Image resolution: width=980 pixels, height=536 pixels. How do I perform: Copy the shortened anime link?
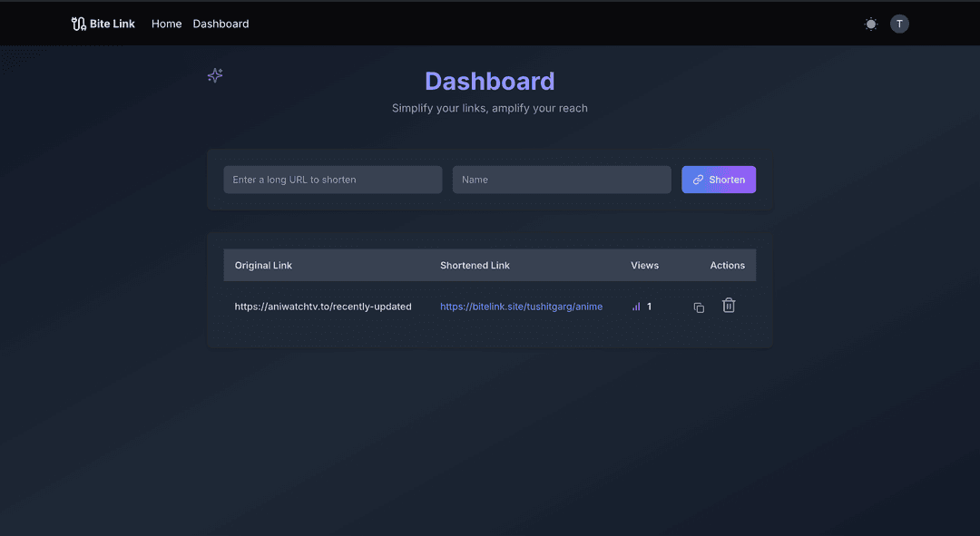click(x=699, y=307)
